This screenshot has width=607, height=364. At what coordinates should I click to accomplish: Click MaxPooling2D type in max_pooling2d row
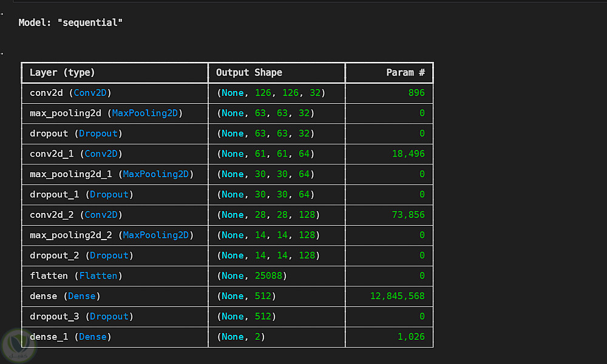click(147, 113)
